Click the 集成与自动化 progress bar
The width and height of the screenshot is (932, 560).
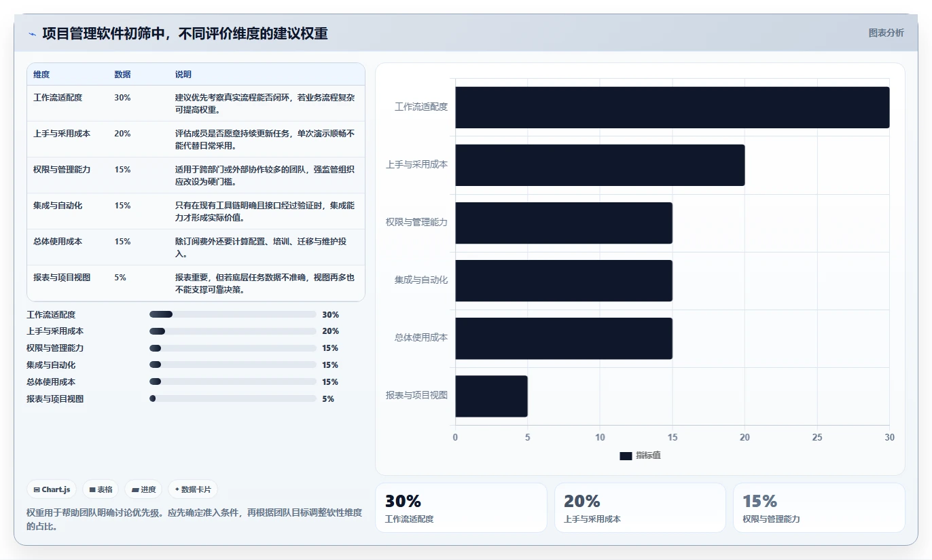pos(233,365)
